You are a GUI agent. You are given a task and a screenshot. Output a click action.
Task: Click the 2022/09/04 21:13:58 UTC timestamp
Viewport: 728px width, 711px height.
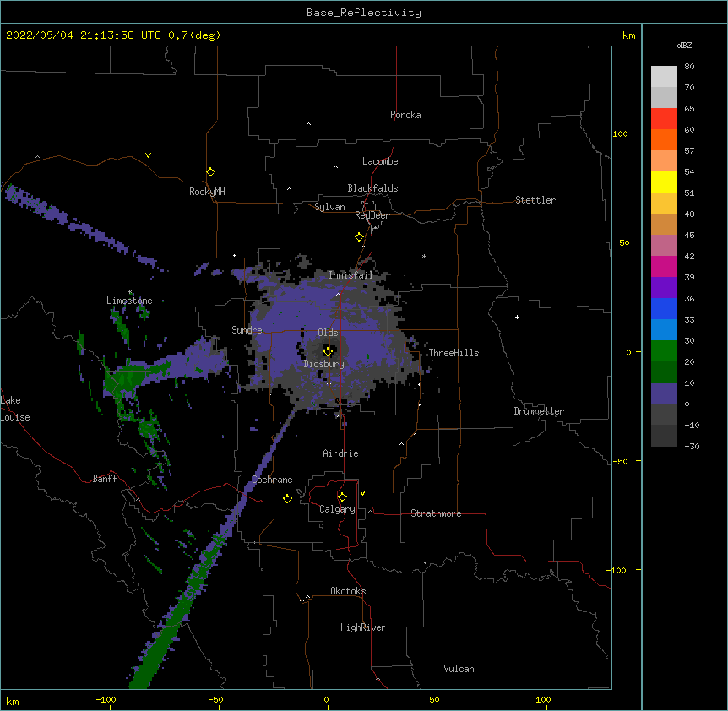click(84, 35)
